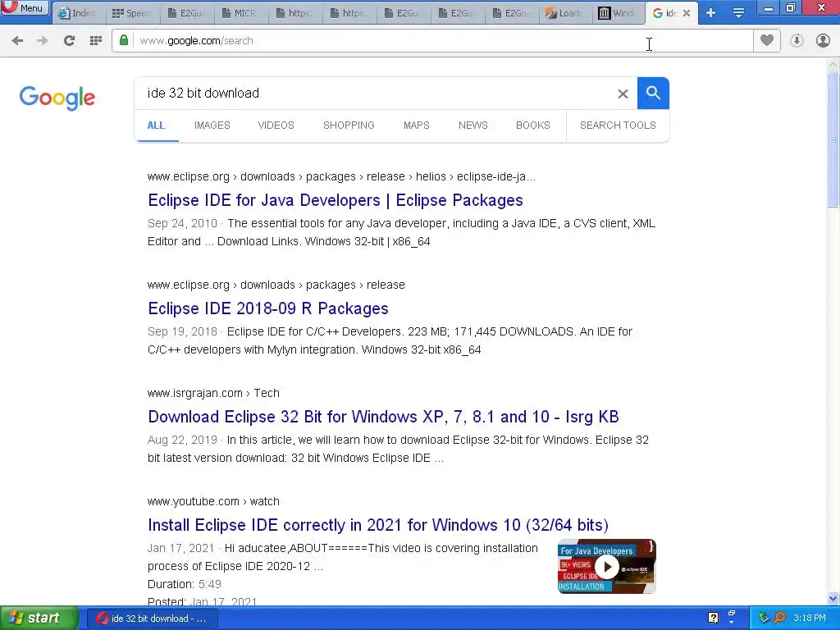Click the 'Duration: 5:49' text
This screenshot has width=840, height=630.
(185, 584)
